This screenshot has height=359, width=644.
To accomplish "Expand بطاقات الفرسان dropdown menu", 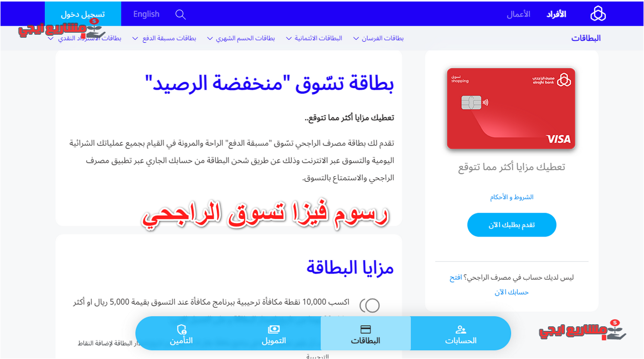I will click(x=378, y=38).
